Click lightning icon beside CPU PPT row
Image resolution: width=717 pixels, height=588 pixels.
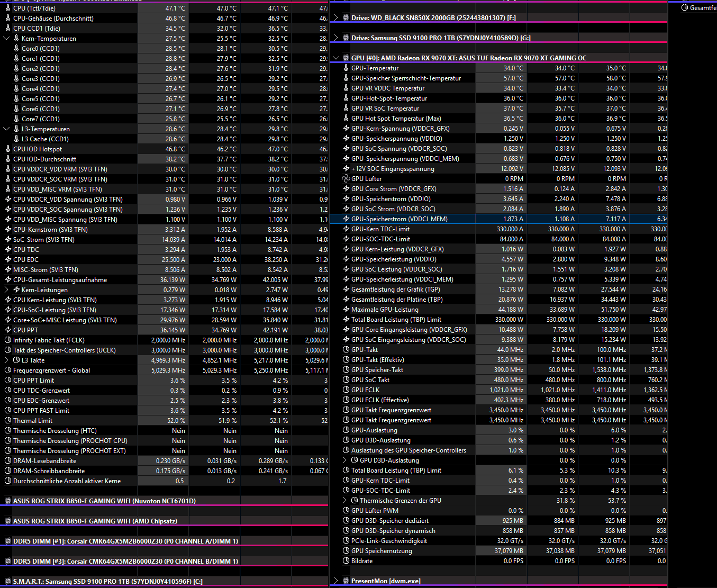tap(8, 330)
